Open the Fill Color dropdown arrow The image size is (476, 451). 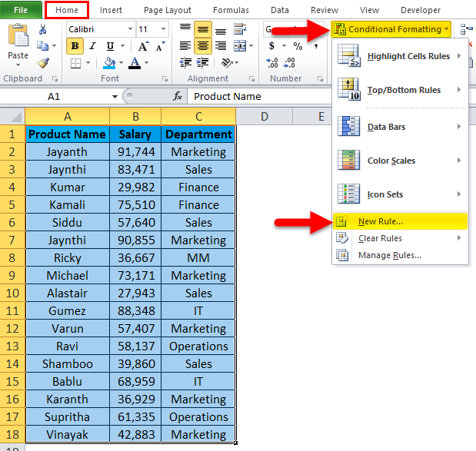click(121, 63)
